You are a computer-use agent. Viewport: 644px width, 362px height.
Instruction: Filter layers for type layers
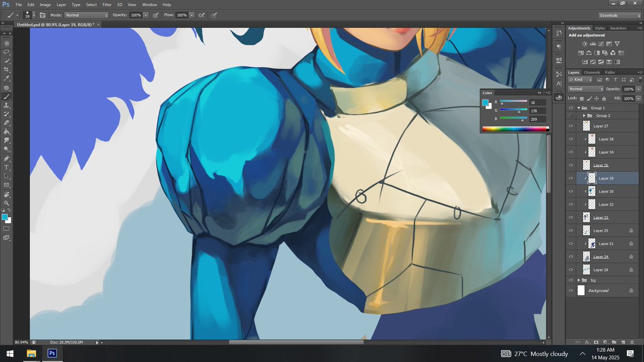coord(614,79)
